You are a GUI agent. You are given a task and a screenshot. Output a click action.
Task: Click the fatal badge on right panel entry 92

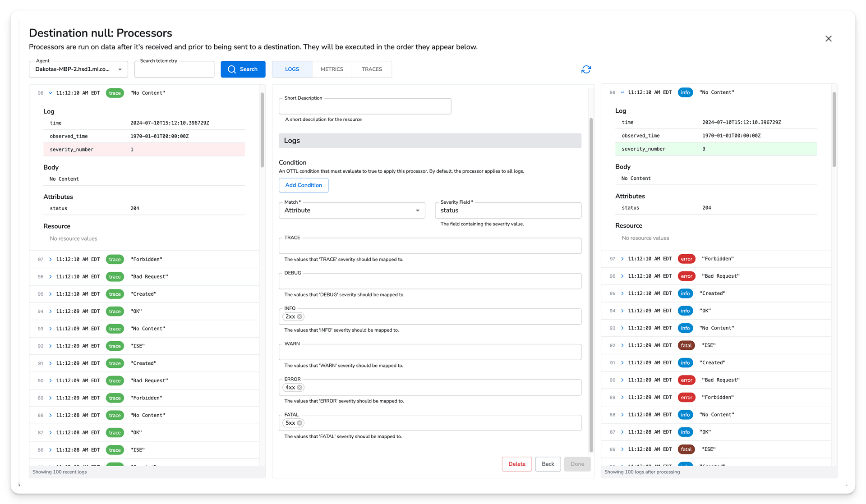pos(686,346)
